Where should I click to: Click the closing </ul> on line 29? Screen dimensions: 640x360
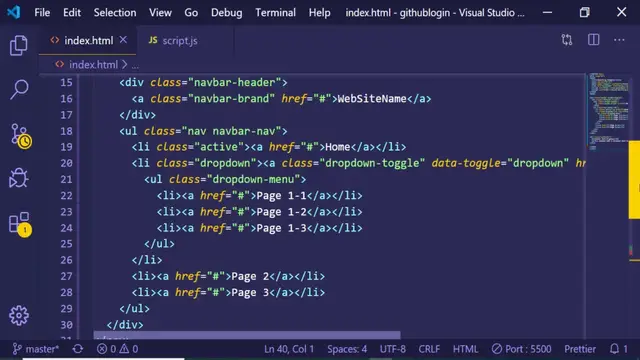pyautogui.click(x=134, y=309)
